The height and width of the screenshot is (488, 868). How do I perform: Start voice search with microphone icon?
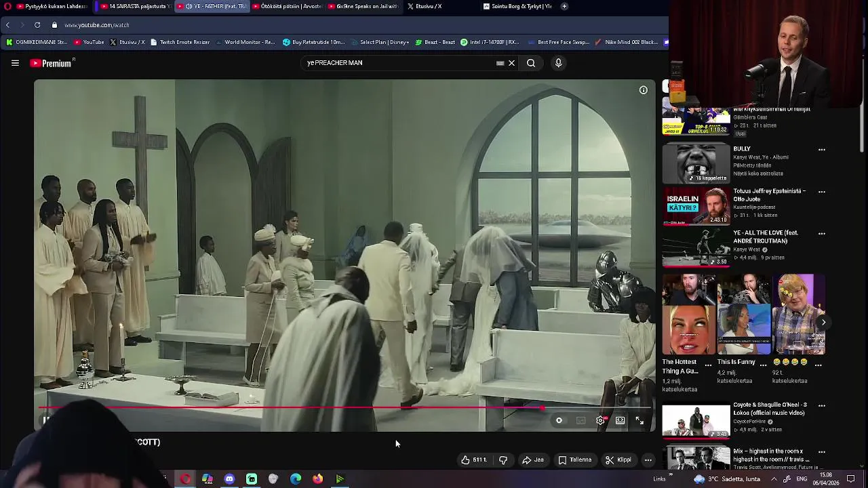pos(558,63)
